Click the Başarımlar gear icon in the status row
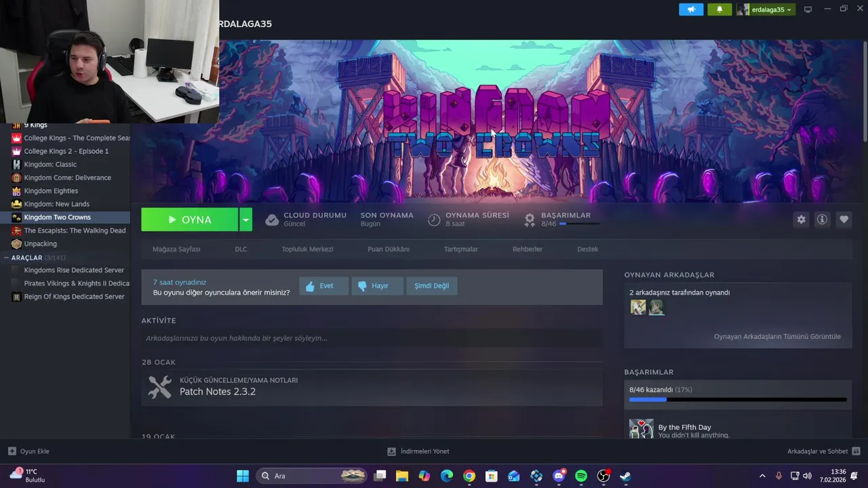This screenshot has height=488, width=868. (x=530, y=220)
